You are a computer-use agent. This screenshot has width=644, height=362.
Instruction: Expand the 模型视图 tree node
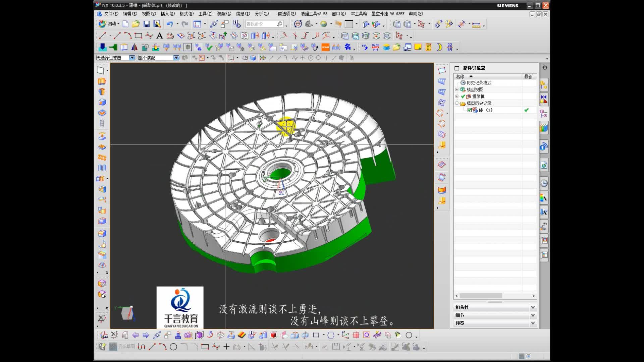pyautogui.click(x=457, y=89)
